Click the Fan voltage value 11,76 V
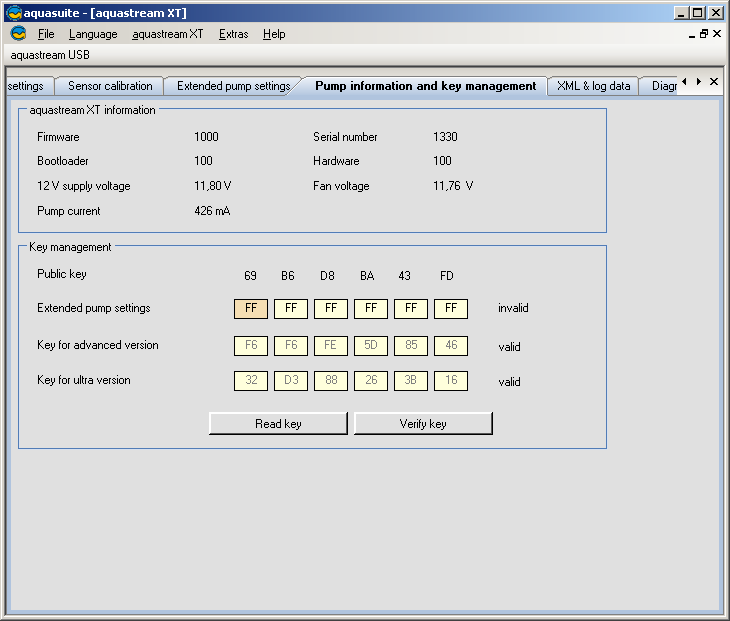The width and height of the screenshot is (730, 621). [453, 186]
